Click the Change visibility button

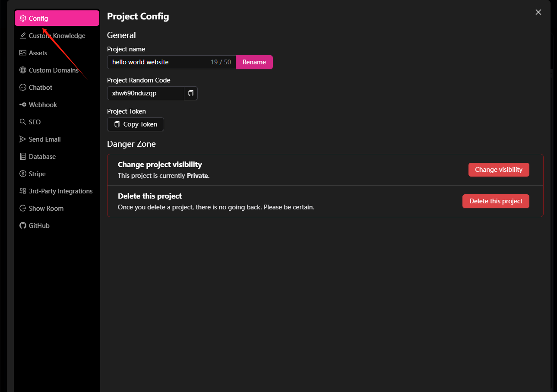point(498,170)
